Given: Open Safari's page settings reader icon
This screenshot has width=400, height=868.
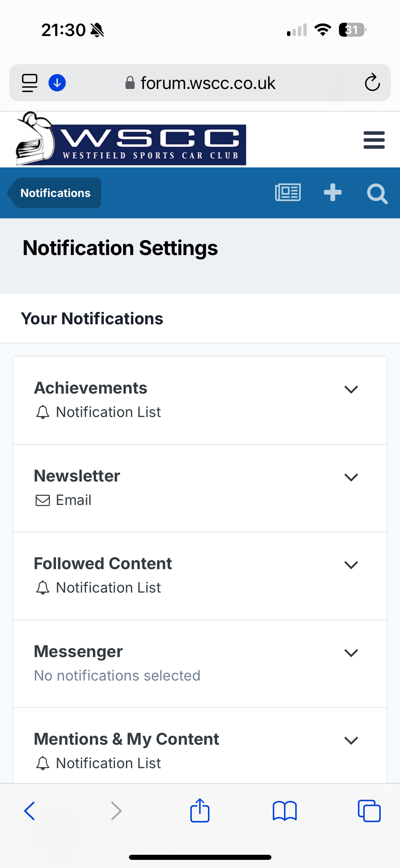Looking at the screenshot, I should point(30,83).
